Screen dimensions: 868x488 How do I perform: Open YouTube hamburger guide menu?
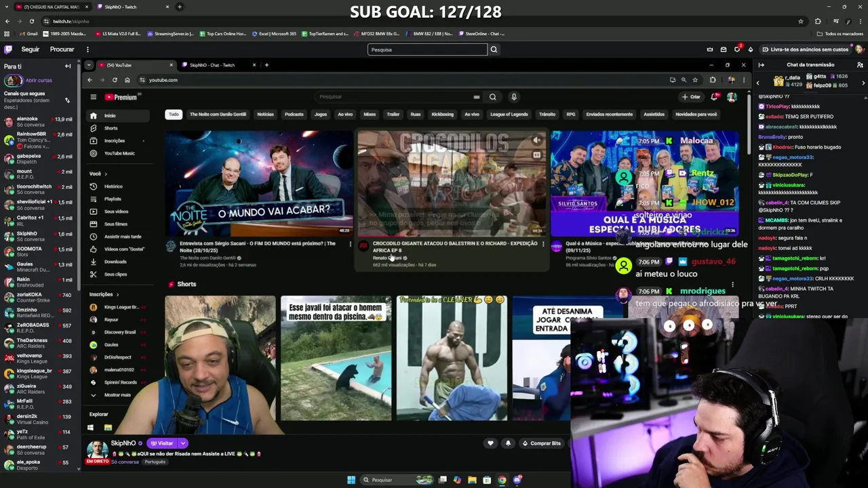[x=94, y=97]
